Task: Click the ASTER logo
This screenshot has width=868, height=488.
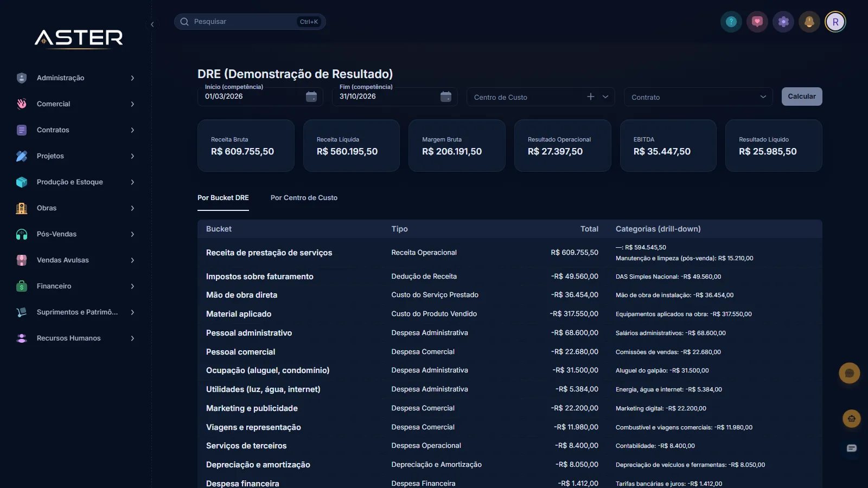Action: (x=79, y=38)
